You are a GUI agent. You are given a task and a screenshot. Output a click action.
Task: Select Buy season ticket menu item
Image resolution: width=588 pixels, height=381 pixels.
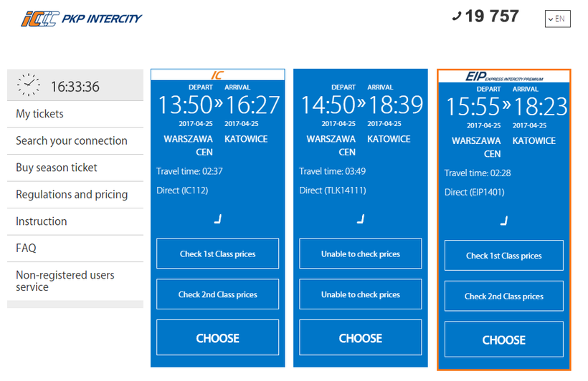[57, 168]
